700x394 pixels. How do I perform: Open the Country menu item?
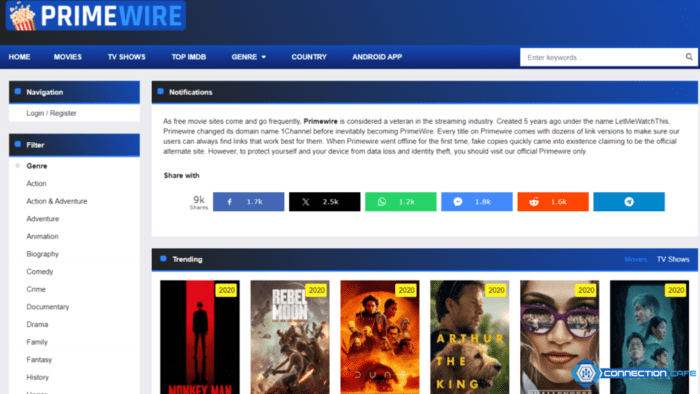(x=309, y=57)
